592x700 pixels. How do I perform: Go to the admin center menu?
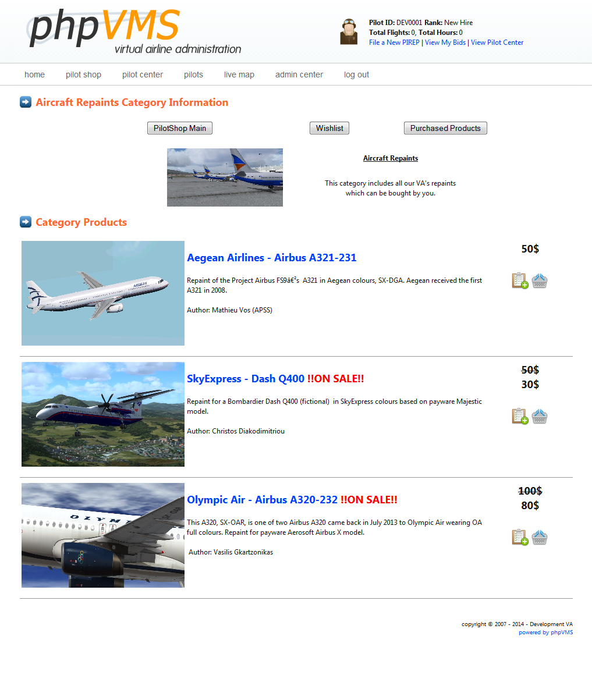click(x=299, y=74)
